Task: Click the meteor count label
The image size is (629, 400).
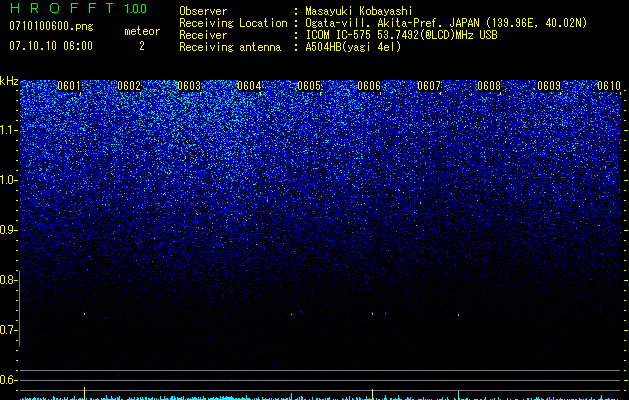Action: pyautogui.click(x=142, y=31)
